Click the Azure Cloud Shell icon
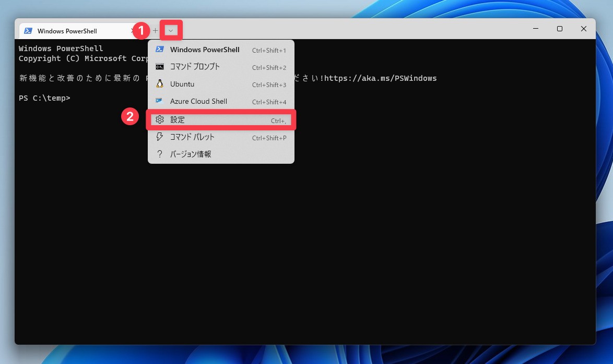The width and height of the screenshot is (613, 364). pyautogui.click(x=159, y=101)
